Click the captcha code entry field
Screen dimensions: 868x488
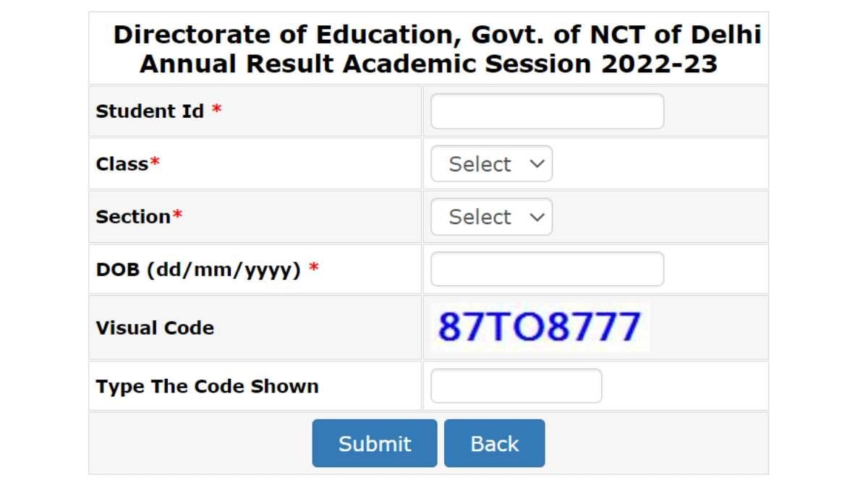pyautogui.click(x=516, y=386)
